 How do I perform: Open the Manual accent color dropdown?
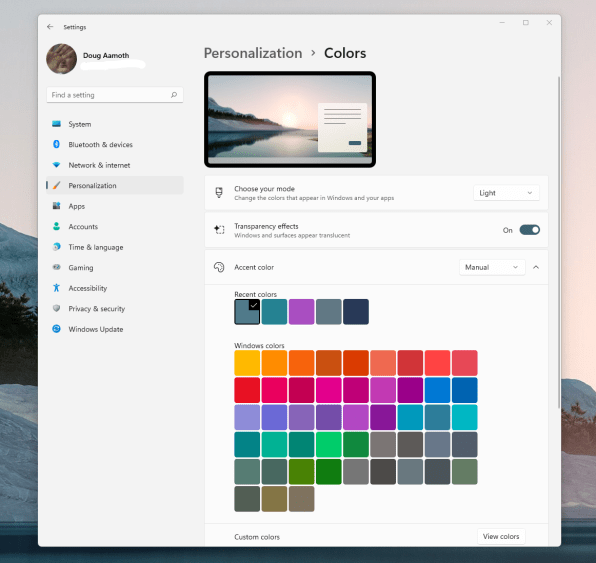coord(492,267)
